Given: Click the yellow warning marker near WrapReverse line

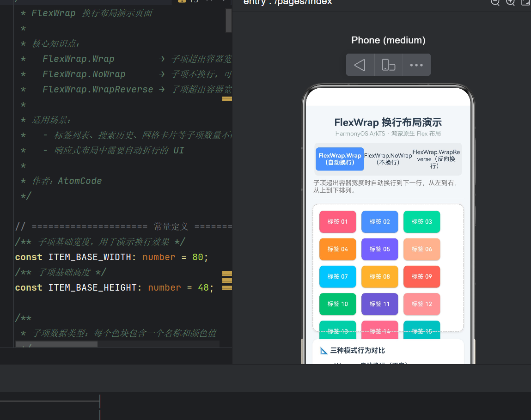Looking at the screenshot, I should coord(227,99).
